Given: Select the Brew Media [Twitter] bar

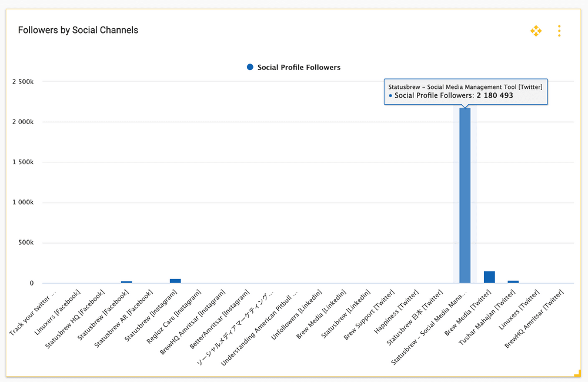Looking at the screenshot, I should pos(489,277).
